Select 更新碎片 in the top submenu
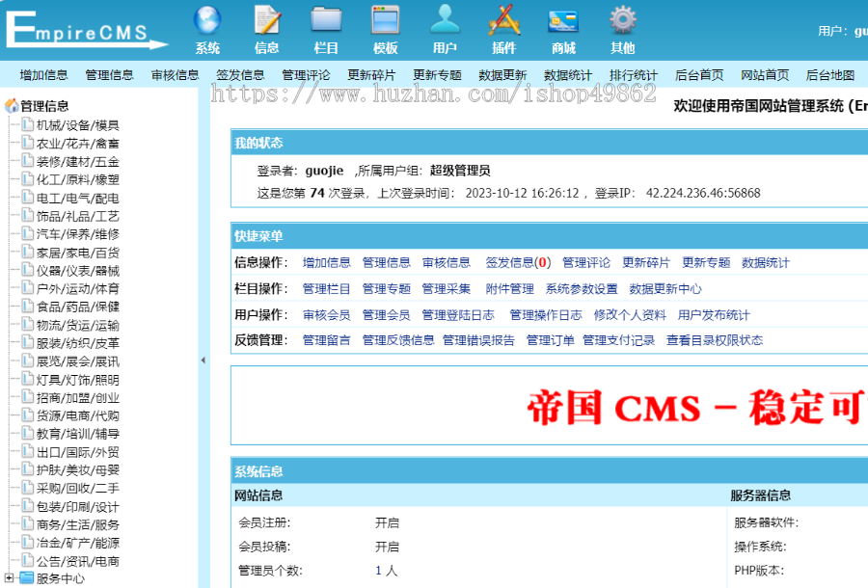Image resolution: width=868 pixels, height=588 pixels. [371, 74]
